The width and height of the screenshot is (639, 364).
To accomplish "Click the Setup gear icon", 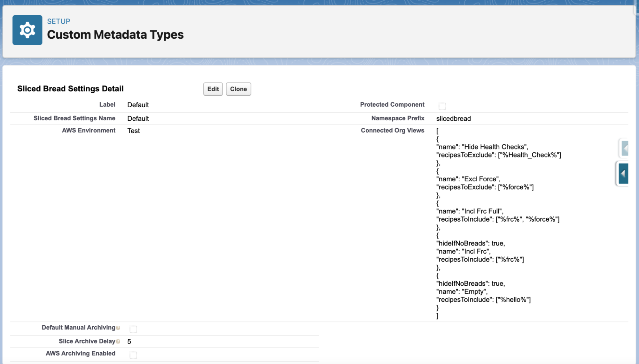I will (x=27, y=30).
